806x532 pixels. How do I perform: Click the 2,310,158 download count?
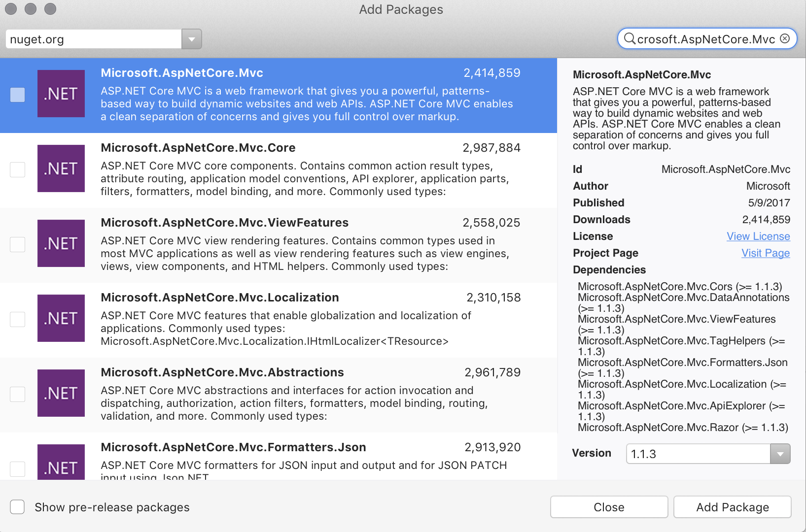pyautogui.click(x=493, y=298)
